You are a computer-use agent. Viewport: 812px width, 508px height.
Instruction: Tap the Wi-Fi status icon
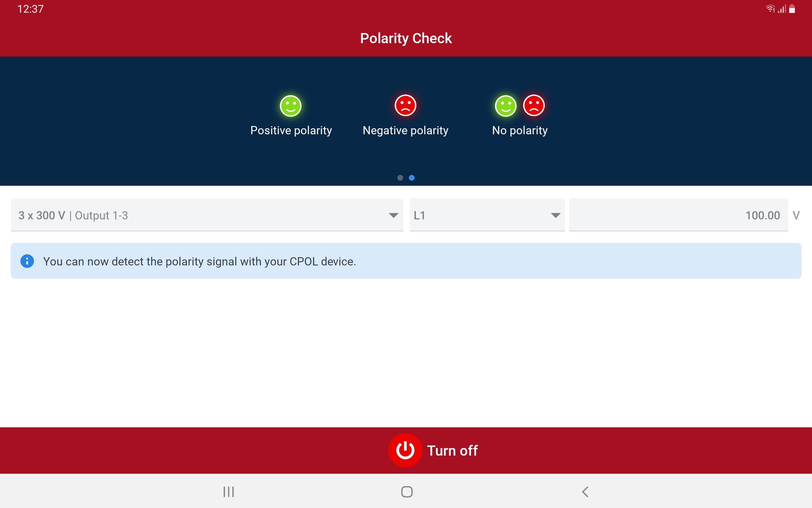(x=770, y=9)
